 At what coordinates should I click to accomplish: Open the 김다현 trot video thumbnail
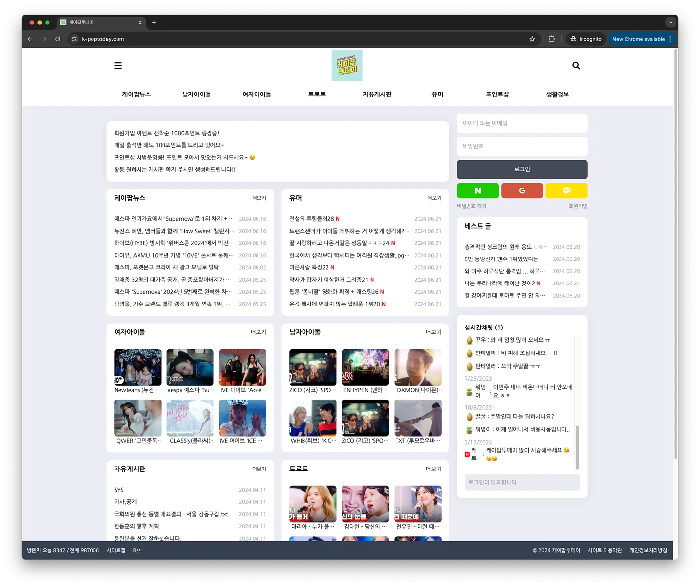365,504
